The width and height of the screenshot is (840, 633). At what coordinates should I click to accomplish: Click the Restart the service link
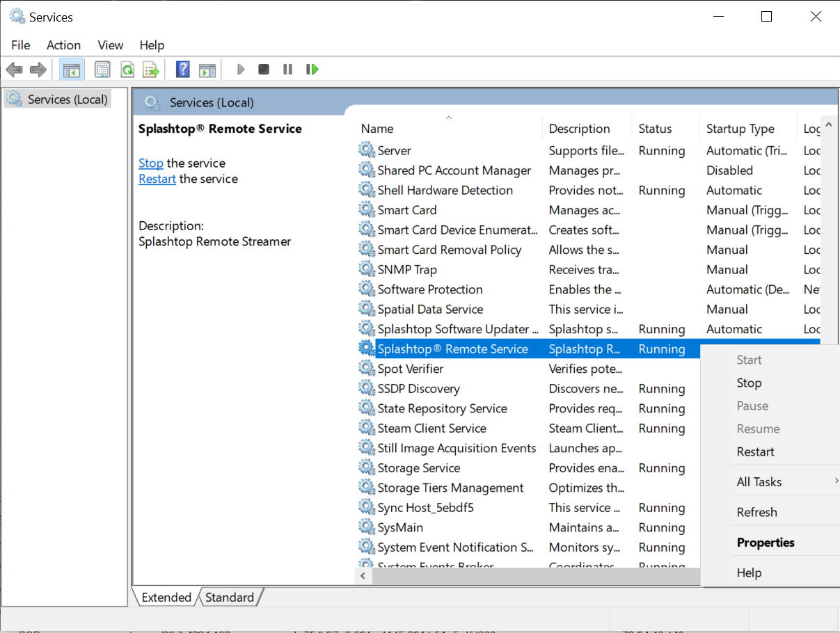pyautogui.click(x=157, y=178)
